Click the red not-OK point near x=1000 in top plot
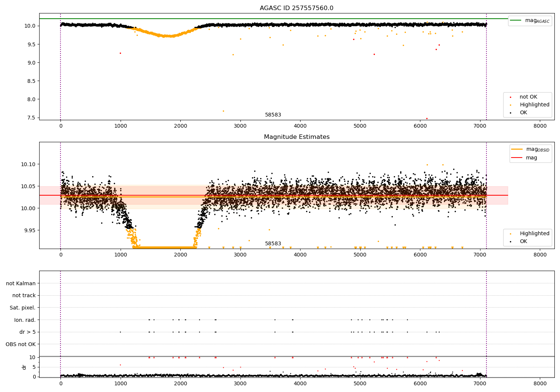The height and width of the screenshot is (392, 560). click(120, 53)
